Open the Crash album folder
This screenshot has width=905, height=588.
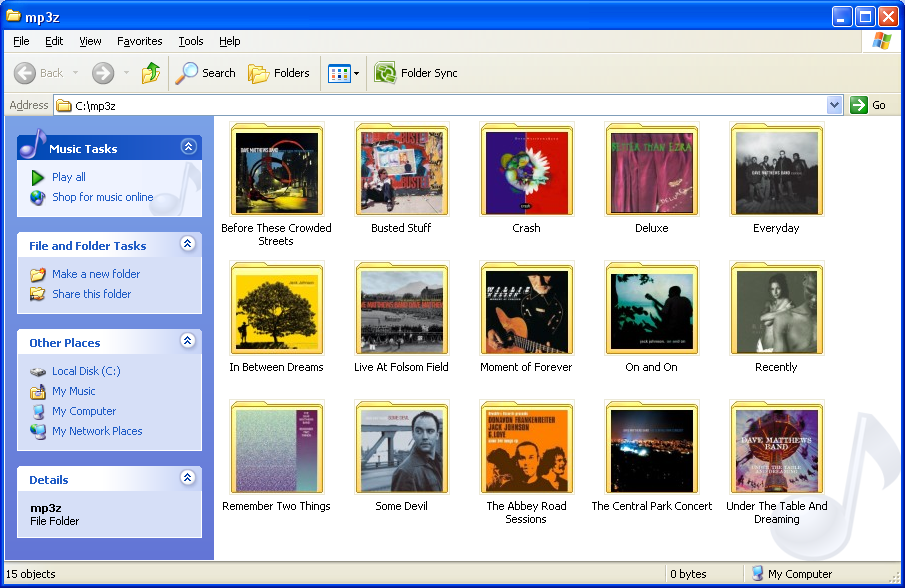pyautogui.click(x=527, y=170)
